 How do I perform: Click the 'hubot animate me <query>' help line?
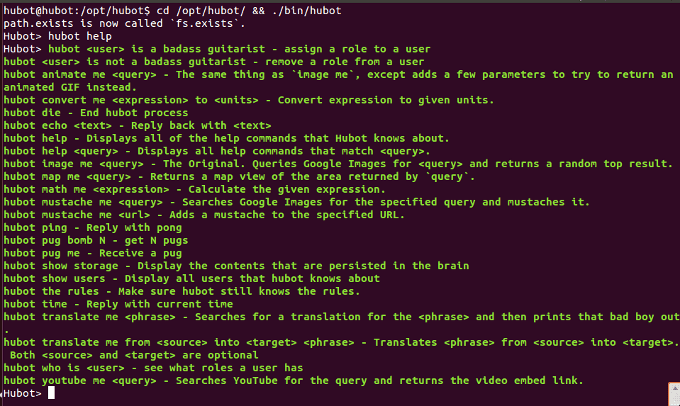click(x=338, y=81)
